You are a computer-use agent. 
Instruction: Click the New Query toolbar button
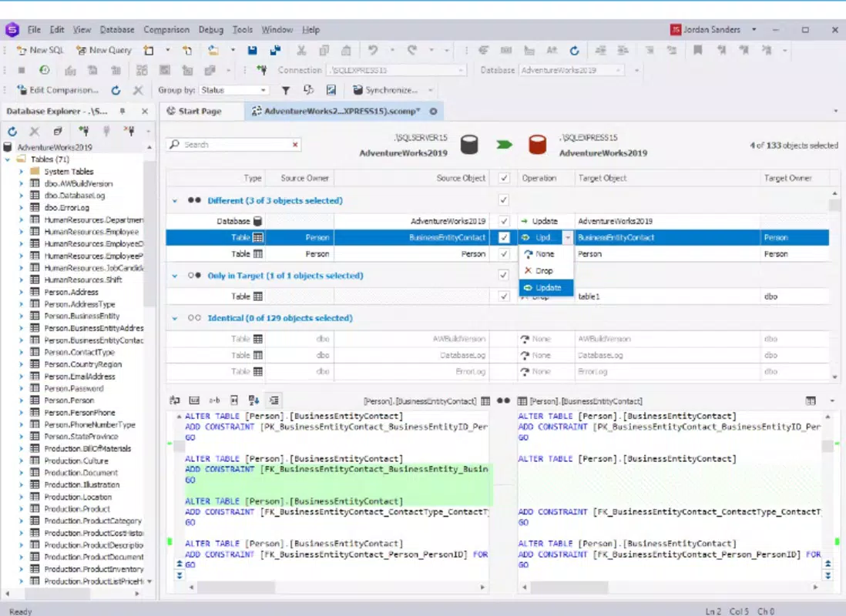pos(103,50)
